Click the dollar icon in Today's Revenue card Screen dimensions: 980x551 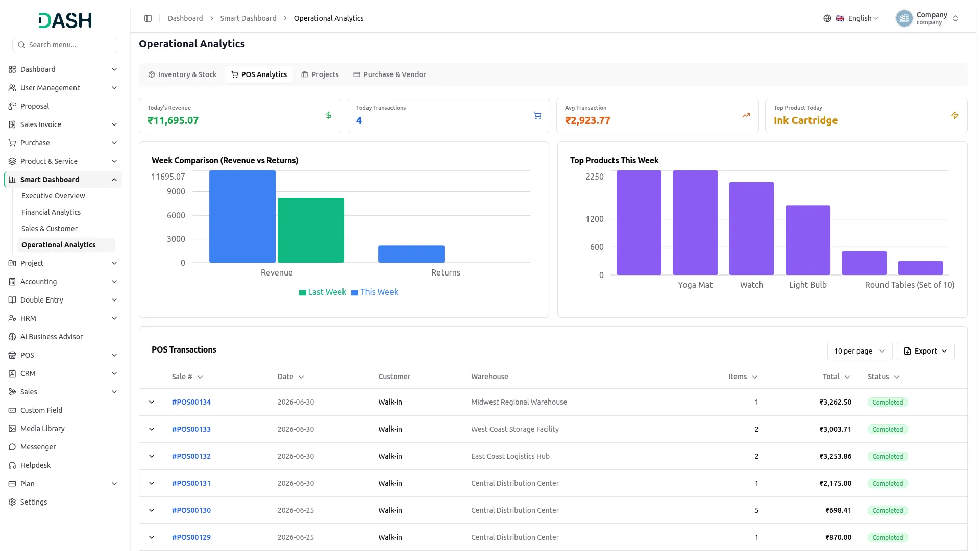[329, 115]
